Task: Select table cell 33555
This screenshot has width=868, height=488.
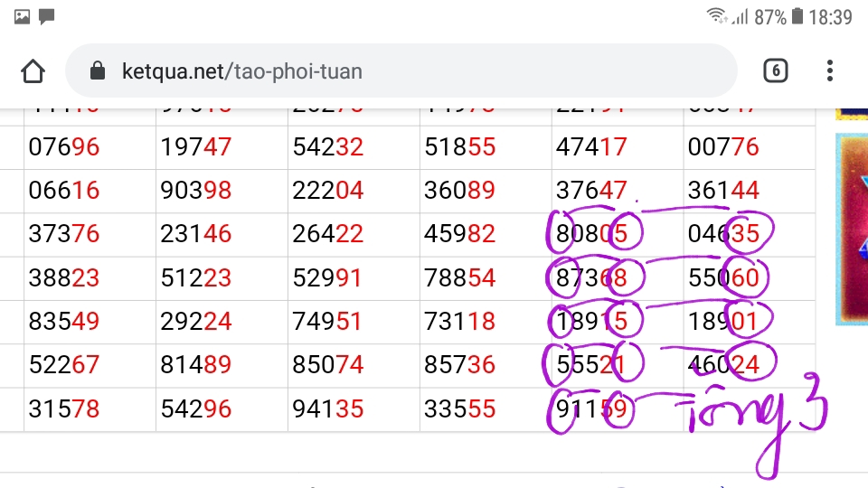Action: 486,409
